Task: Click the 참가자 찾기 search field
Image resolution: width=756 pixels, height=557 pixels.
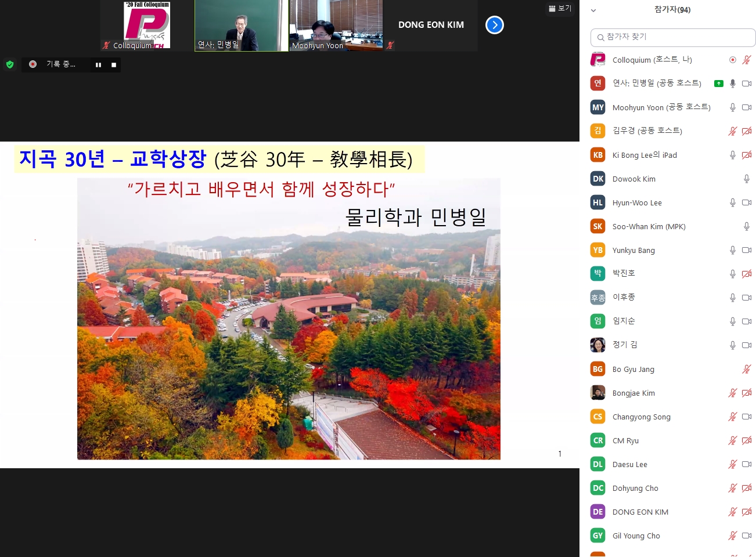Action: tap(673, 37)
